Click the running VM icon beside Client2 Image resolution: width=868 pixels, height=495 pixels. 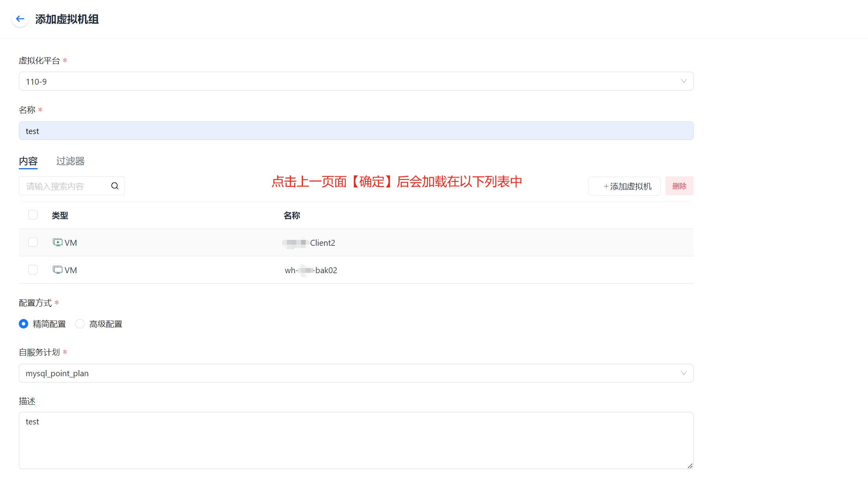(x=58, y=242)
